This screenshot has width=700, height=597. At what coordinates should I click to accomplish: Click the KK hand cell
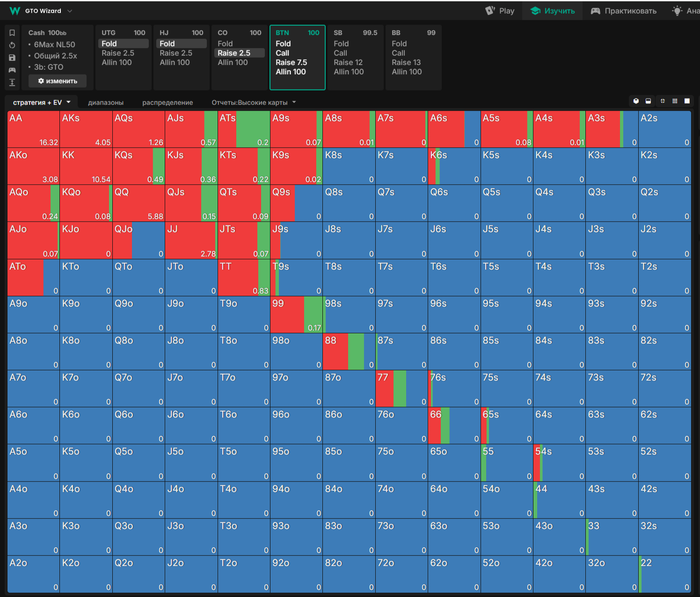[x=86, y=167]
